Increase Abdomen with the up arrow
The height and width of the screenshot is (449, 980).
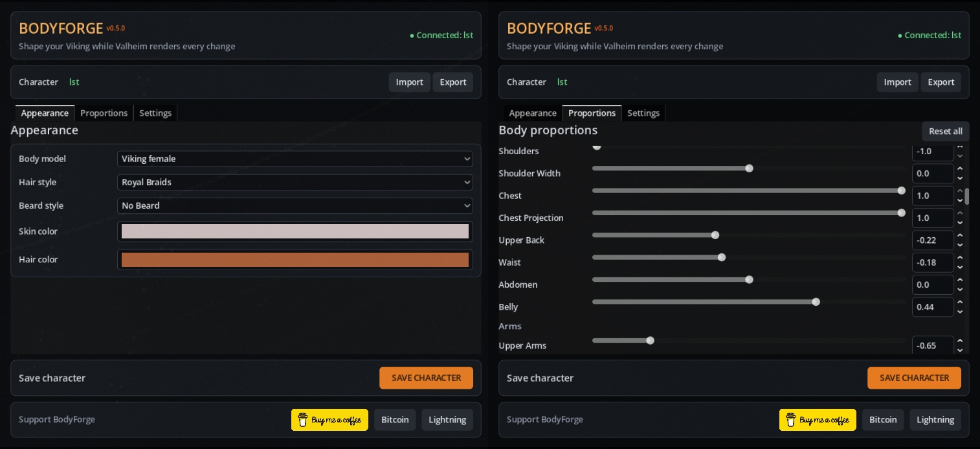point(960,281)
